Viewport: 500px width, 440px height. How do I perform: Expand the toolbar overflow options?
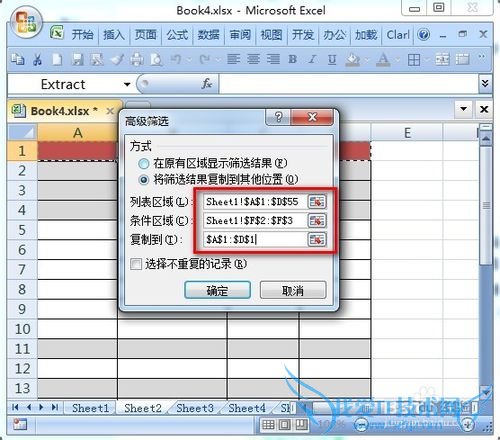coord(481,57)
